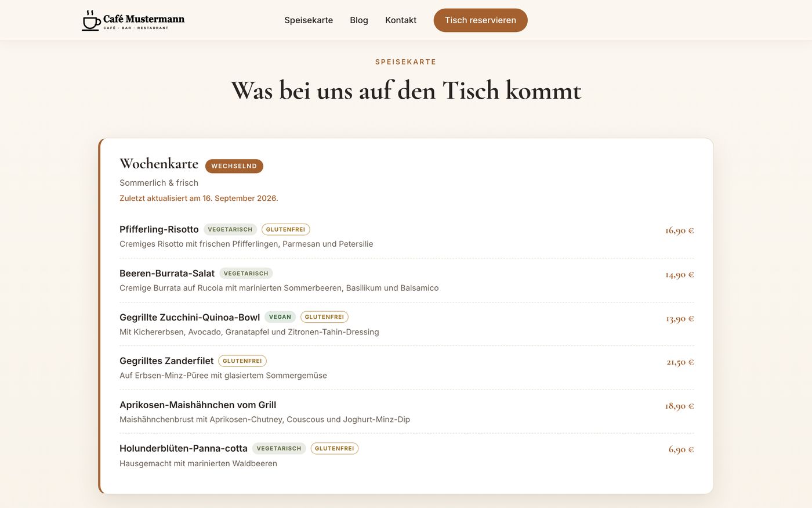Click the Pfifferling-Risotto dish title
This screenshot has height=508, width=812.
coord(159,229)
